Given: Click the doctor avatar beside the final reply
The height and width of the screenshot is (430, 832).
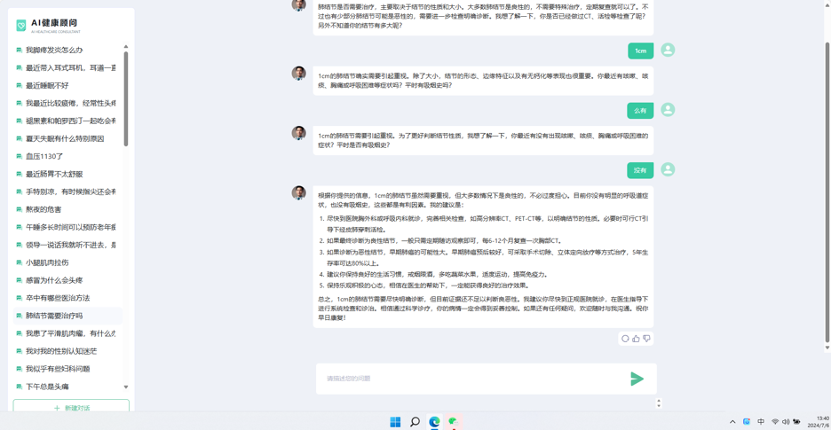Looking at the screenshot, I should point(298,192).
